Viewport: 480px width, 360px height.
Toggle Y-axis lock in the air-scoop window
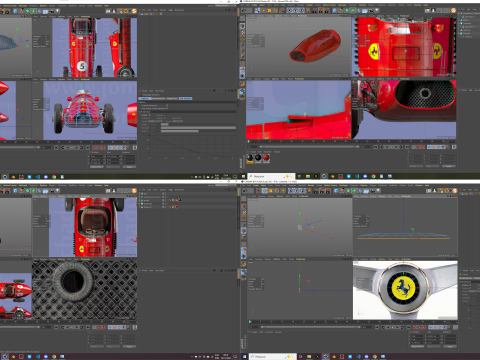click(296, 10)
